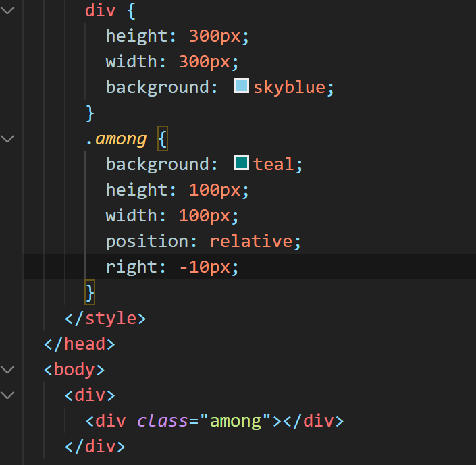Click the opening <body> tag
The image size is (476, 465).
coord(74,369)
